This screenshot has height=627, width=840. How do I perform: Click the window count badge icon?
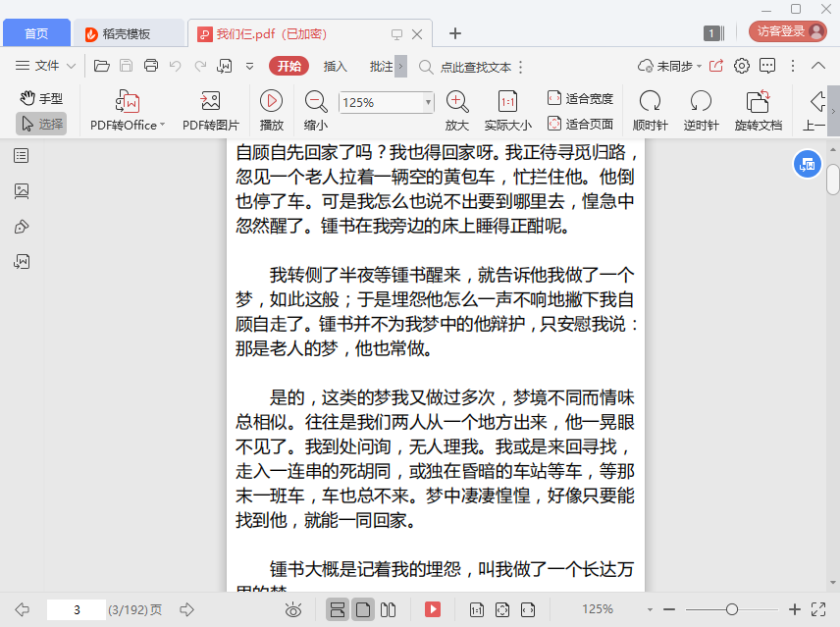[713, 33]
